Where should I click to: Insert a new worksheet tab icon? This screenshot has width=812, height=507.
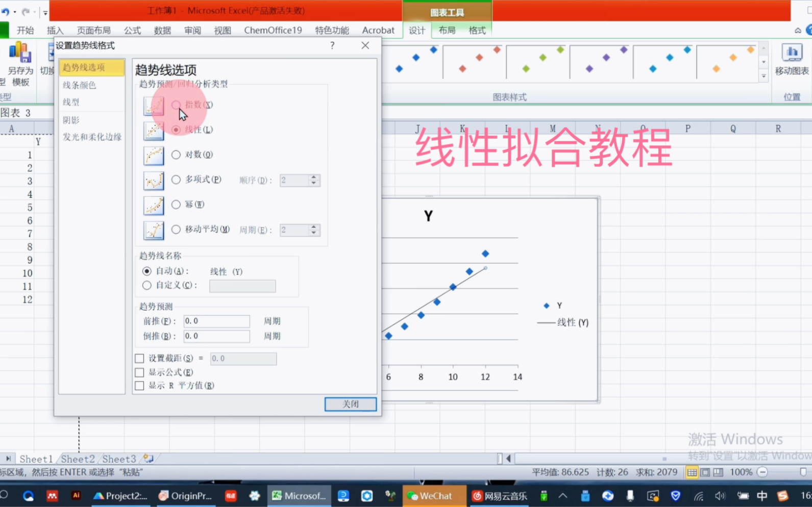point(148,459)
